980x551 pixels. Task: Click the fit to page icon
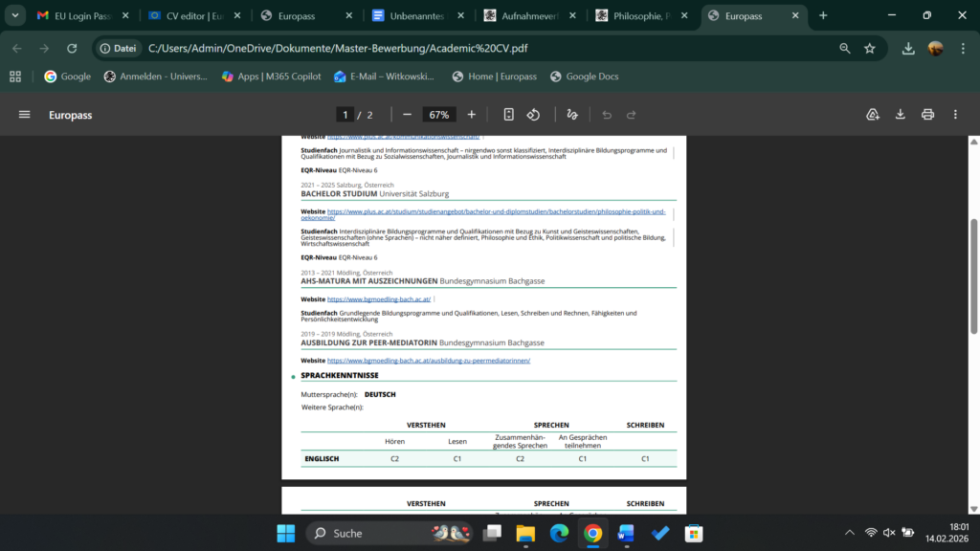point(508,115)
